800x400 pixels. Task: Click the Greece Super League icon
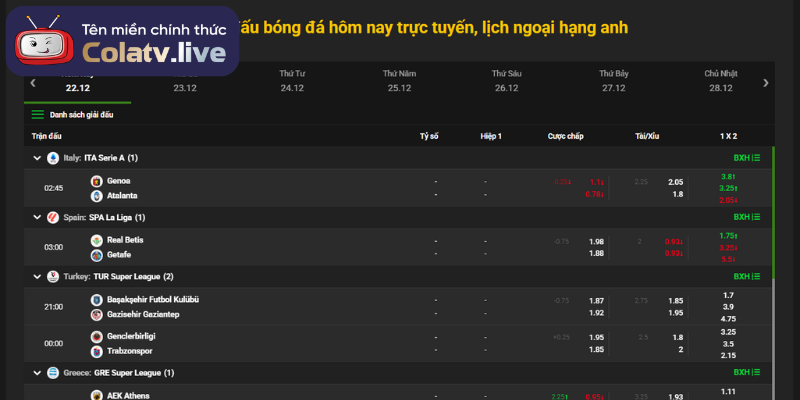[x=53, y=373]
